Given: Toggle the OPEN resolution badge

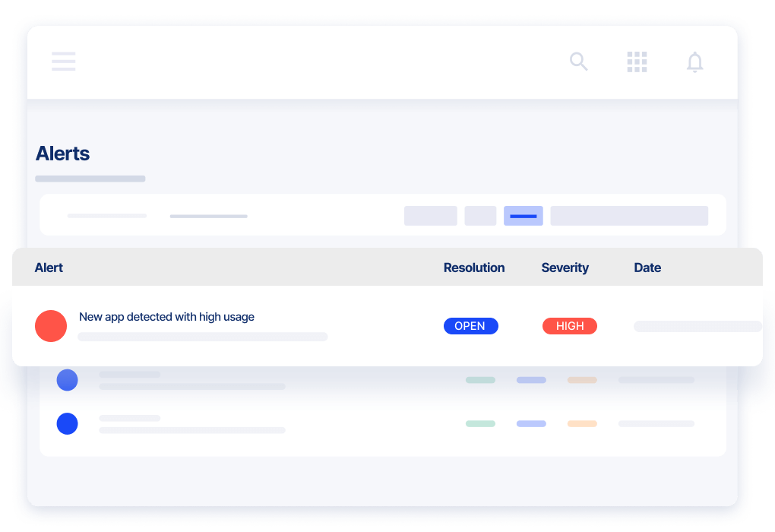Looking at the screenshot, I should [x=470, y=326].
